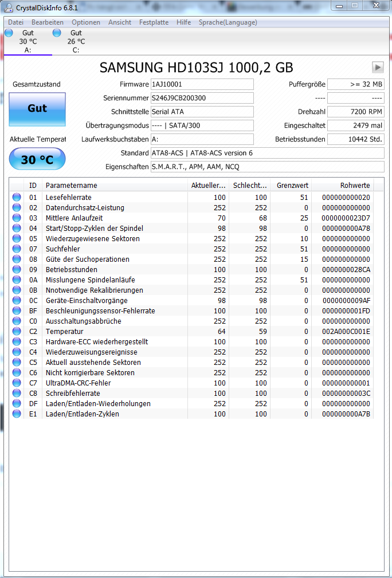
Task: Click status orb for Güte der Suchoperationen
Action: [x=16, y=259]
